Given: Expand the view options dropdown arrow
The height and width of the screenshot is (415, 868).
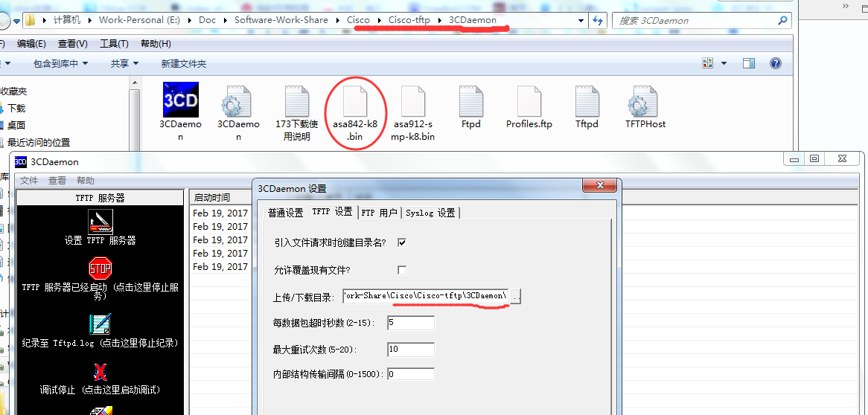Looking at the screenshot, I should pyautogui.click(x=724, y=64).
